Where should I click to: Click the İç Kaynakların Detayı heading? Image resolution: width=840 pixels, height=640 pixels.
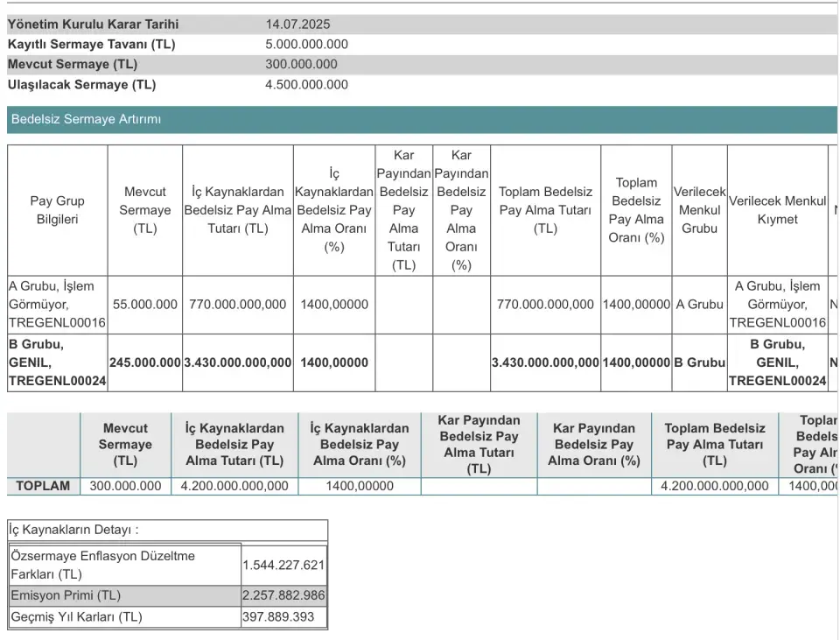click(73, 530)
